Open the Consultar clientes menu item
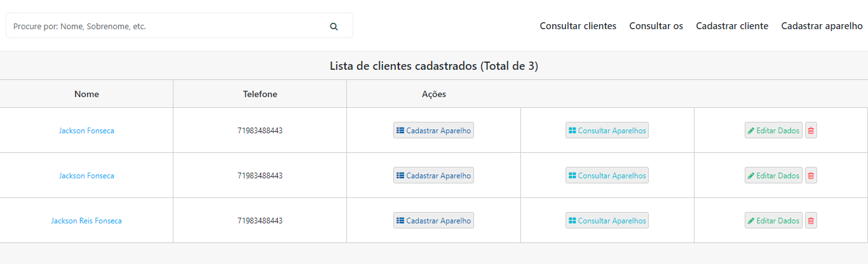Viewport: 868px width, 264px height. pyautogui.click(x=578, y=26)
